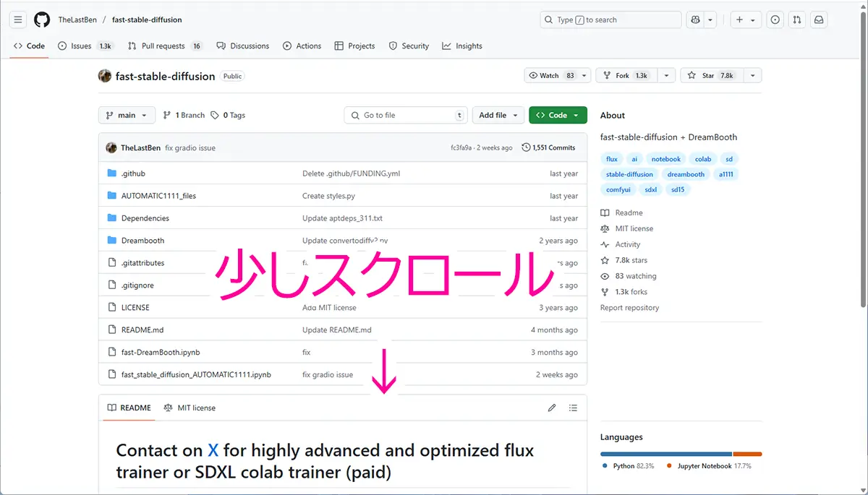
Task: Star the repository with Star button
Action: 712,75
